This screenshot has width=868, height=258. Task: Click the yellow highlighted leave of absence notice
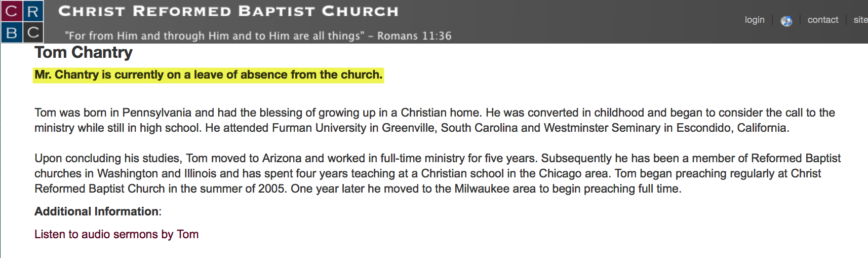[208, 75]
